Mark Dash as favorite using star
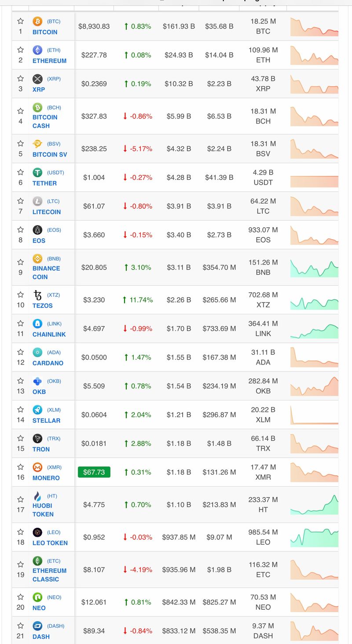352x644 pixels. click(x=20, y=626)
